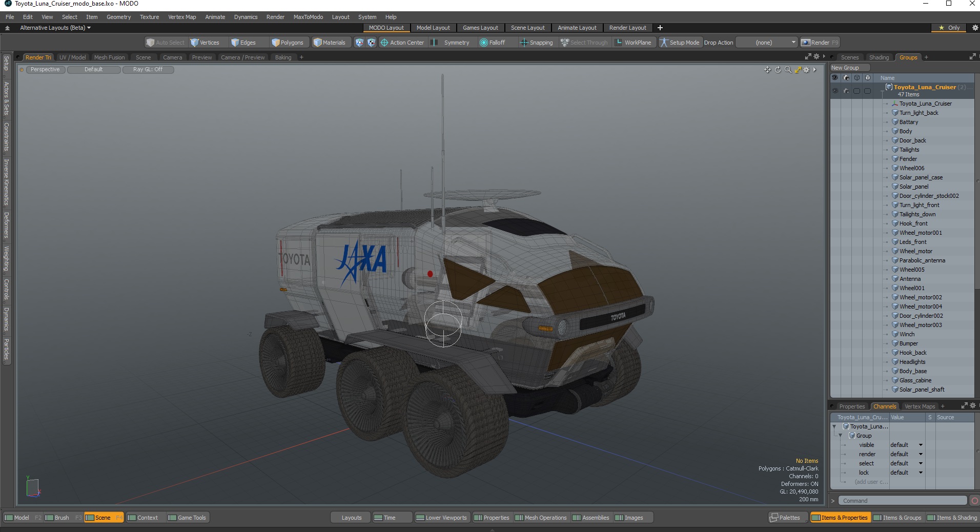Add a new layout with plus icon
Screen dimensions: 980x532
pos(660,28)
